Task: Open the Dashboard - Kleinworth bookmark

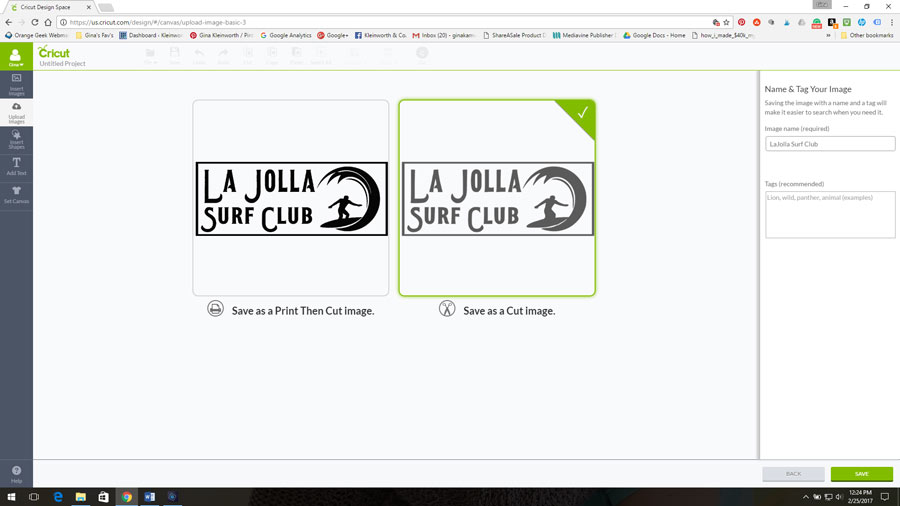Action: (x=150, y=36)
